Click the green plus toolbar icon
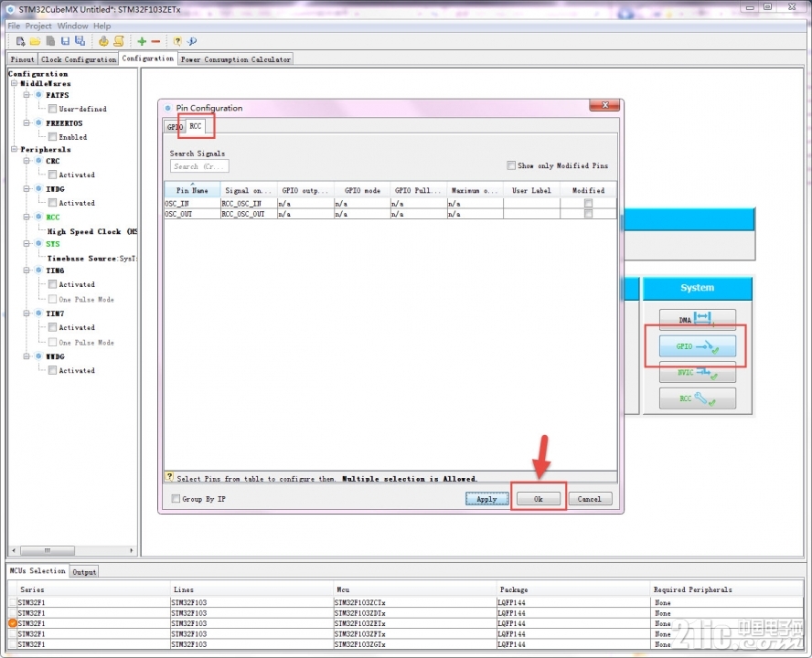 tap(142, 41)
